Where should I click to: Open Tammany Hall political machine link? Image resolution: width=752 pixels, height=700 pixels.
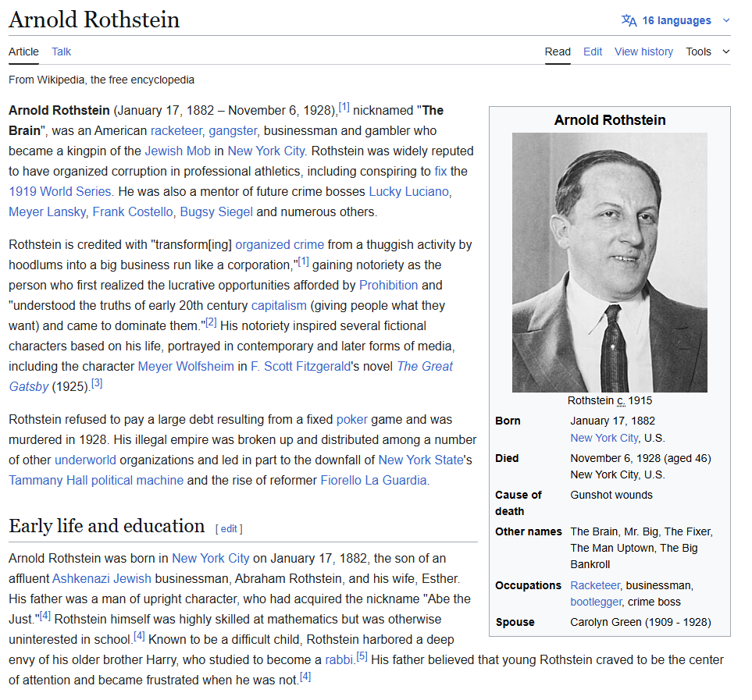[96, 481]
